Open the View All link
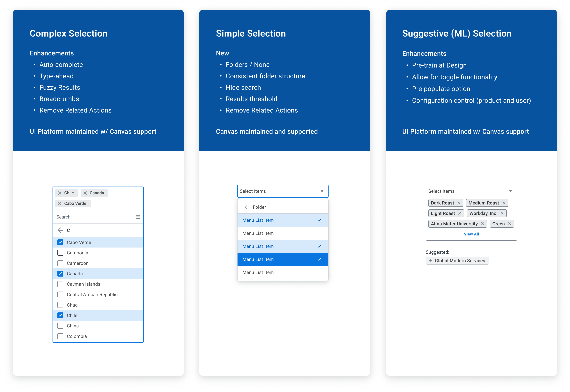The width and height of the screenshot is (570, 392). pyautogui.click(x=471, y=234)
